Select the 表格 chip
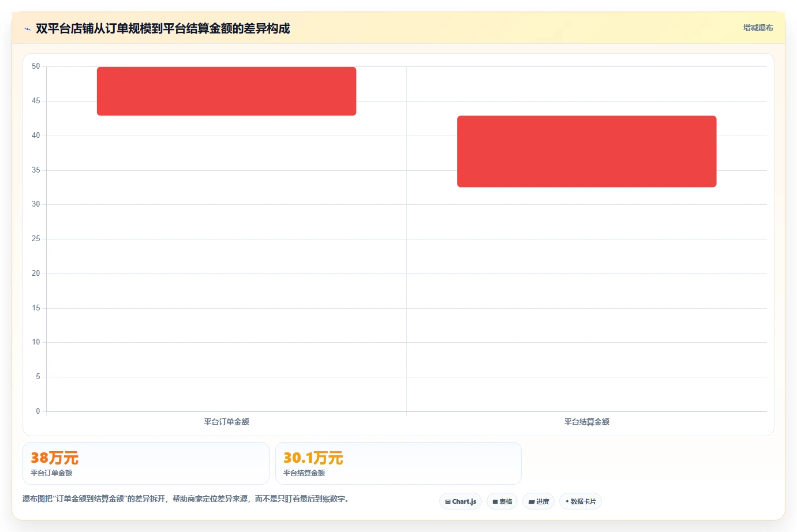Image resolution: width=797 pixels, height=532 pixels. coord(502,501)
